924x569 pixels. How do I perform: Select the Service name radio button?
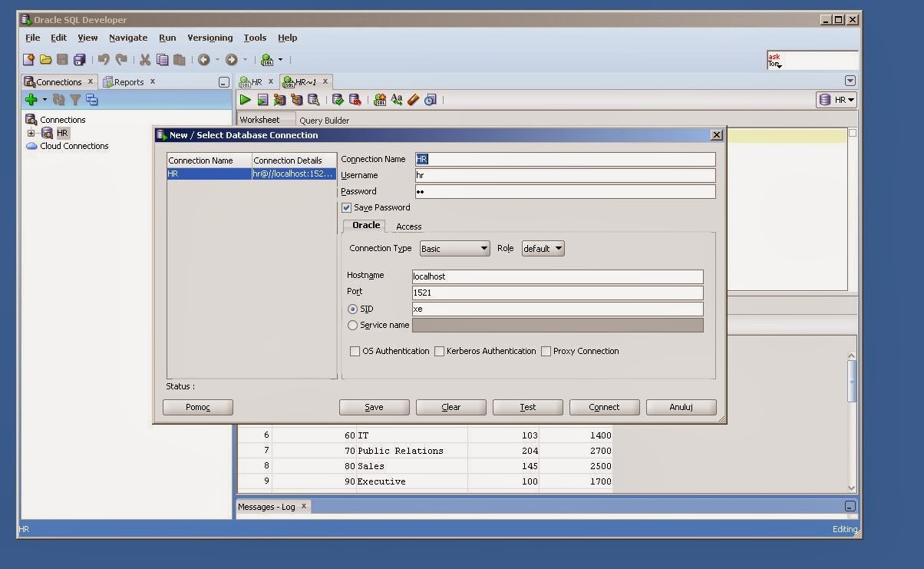tap(353, 326)
